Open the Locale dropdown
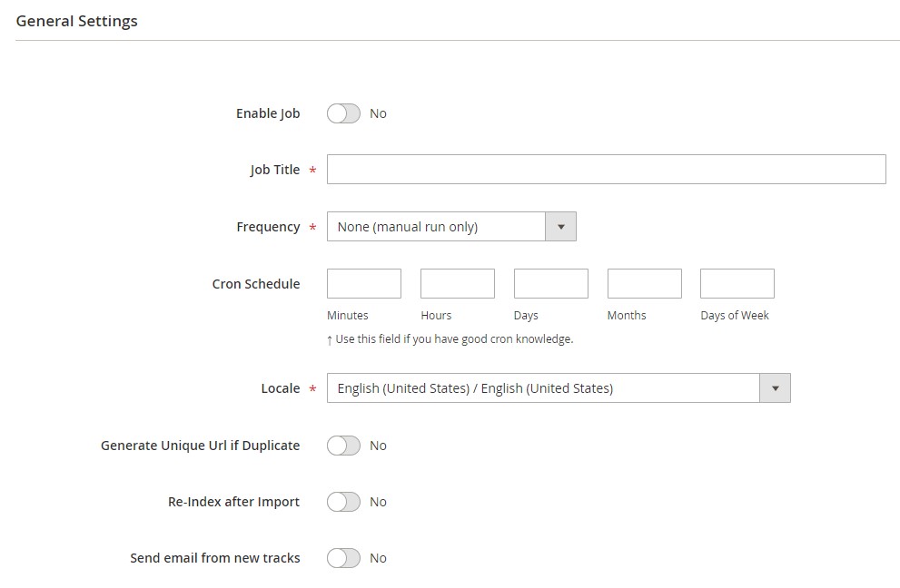This screenshot has height=588, width=900. (x=559, y=387)
